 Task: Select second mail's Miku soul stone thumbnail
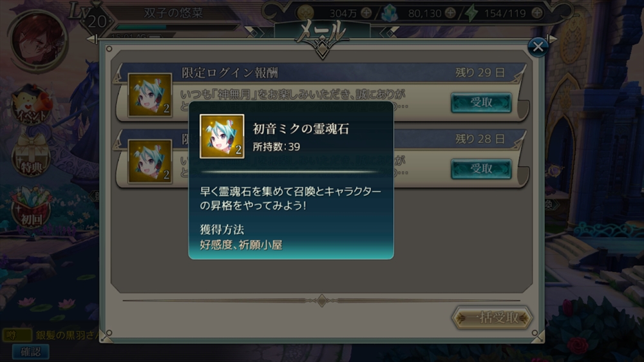[150, 162]
